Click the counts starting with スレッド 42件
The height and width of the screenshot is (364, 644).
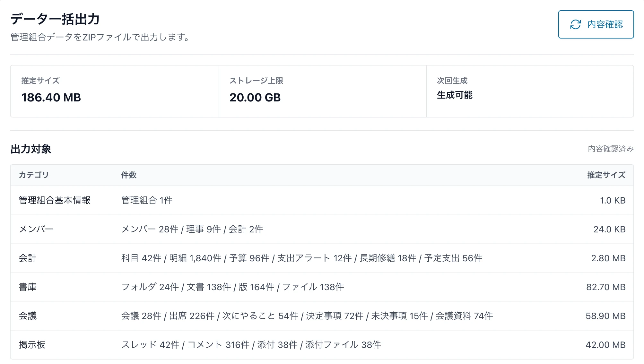coord(251,345)
